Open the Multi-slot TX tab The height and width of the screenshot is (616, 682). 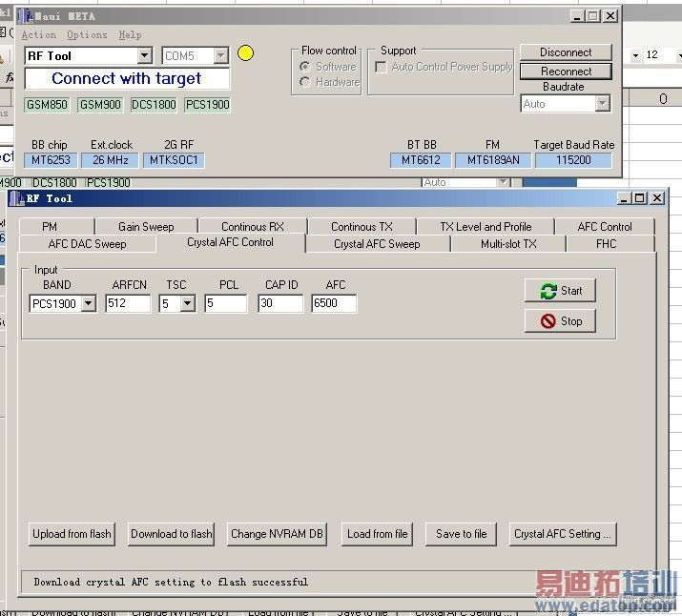[508, 243]
